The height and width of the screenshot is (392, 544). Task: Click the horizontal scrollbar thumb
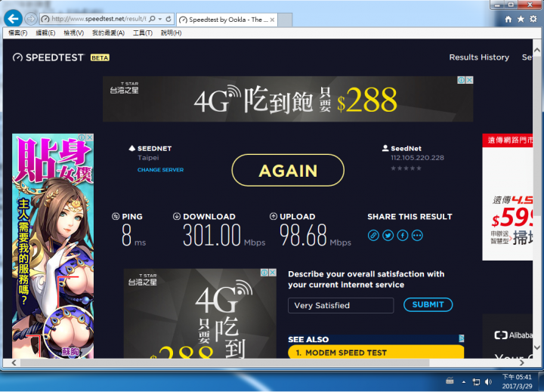225,363
